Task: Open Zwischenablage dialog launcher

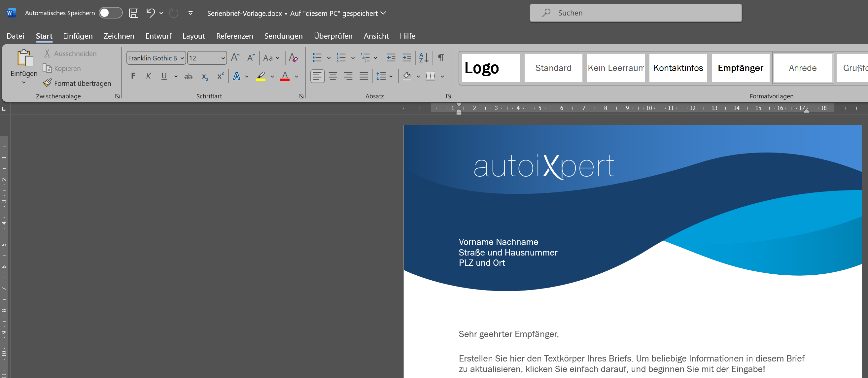Action: point(117,96)
